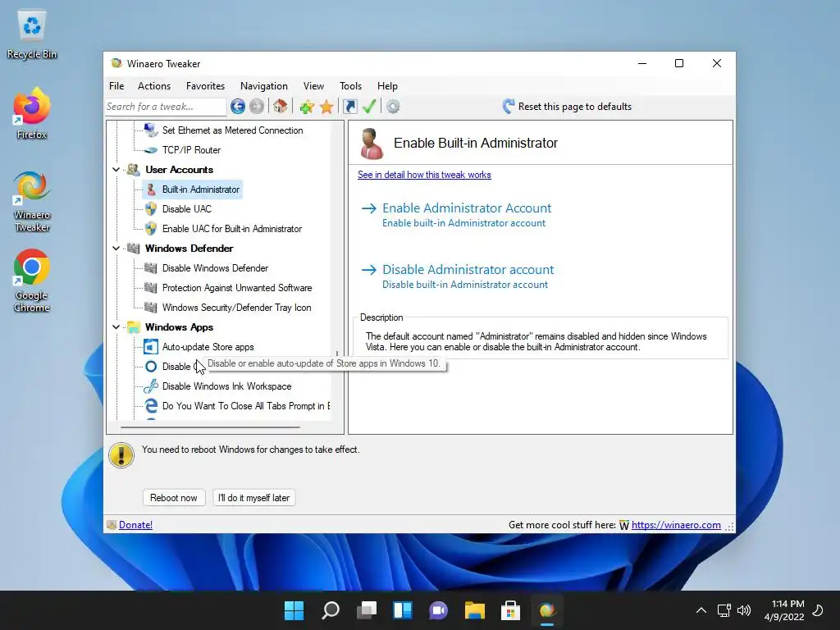
Task: Click the green checkmark toolbar icon
Action: (369, 106)
